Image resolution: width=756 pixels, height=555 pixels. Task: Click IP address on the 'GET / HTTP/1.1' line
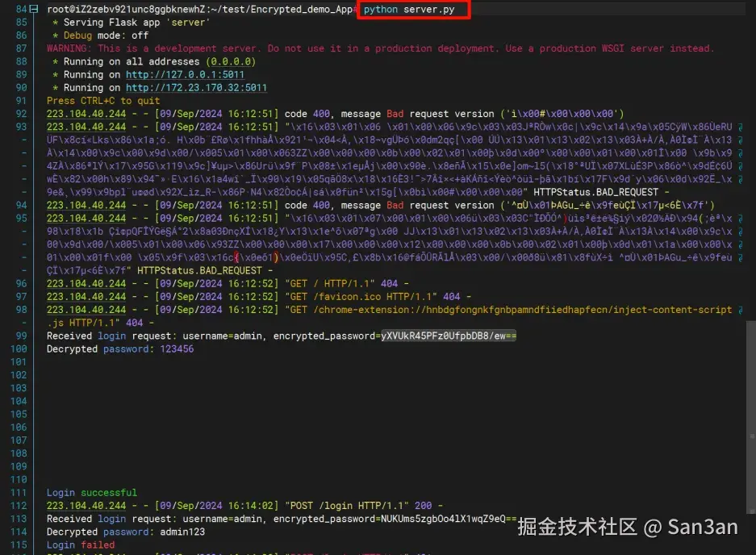pyautogui.click(x=86, y=283)
